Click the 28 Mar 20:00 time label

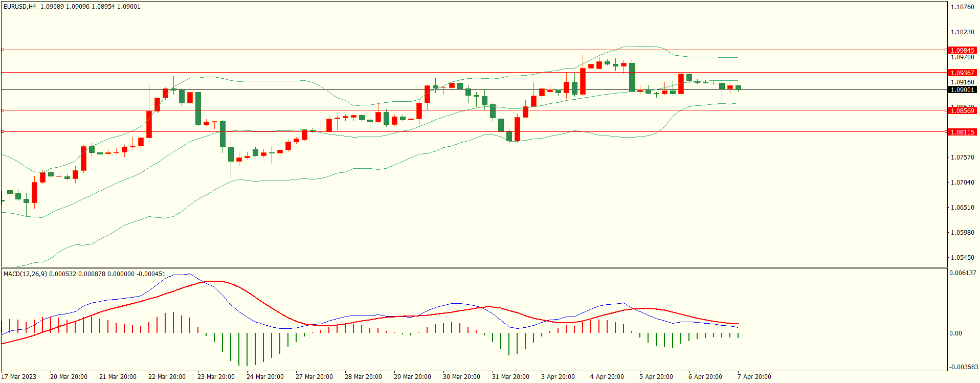pyautogui.click(x=364, y=377)
